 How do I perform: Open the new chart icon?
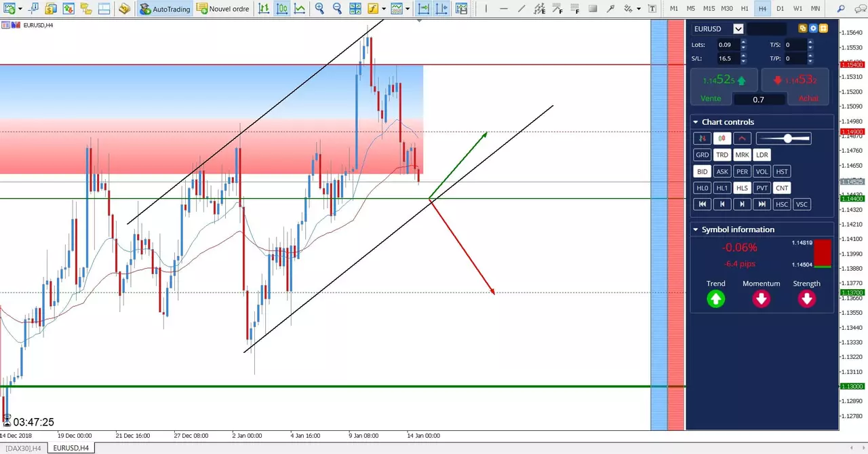point(9,9)
